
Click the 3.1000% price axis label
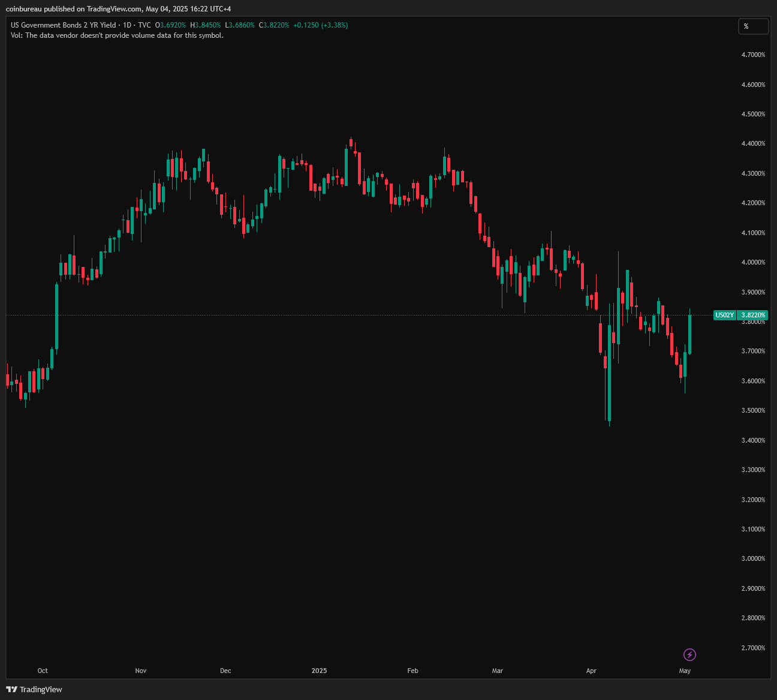[753, 529]
